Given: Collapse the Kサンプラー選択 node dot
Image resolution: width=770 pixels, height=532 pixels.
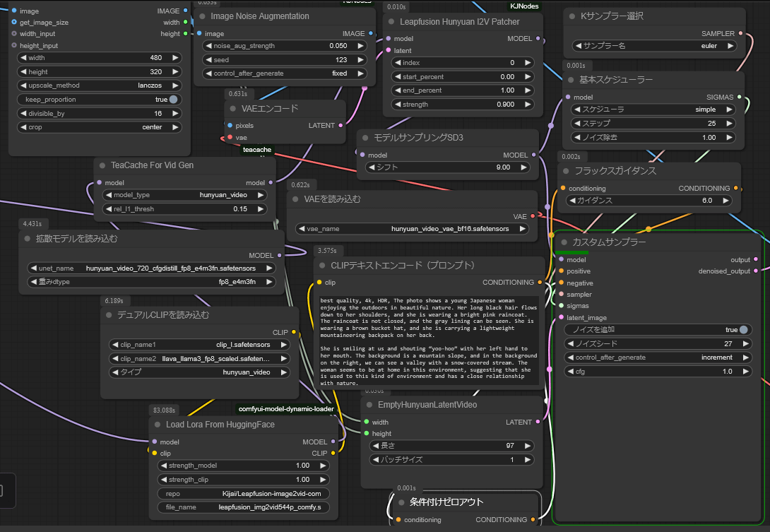Looking at the screenshot, I should tap(572, 16).
